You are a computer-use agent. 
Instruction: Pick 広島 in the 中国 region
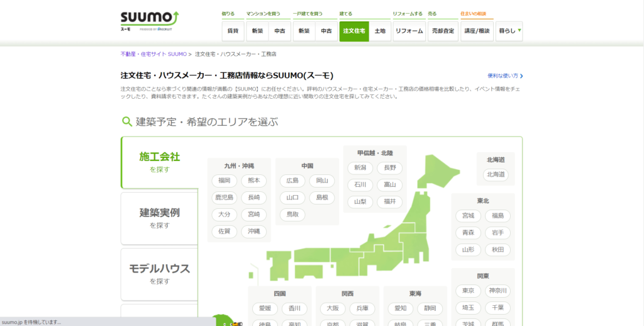click(x=292, y=181)
